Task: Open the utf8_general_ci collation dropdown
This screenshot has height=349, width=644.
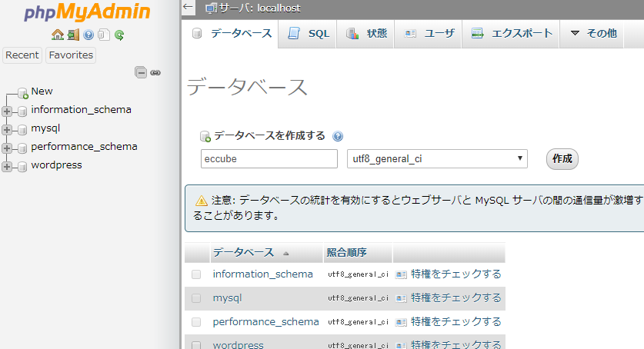Action: [436, 159]
